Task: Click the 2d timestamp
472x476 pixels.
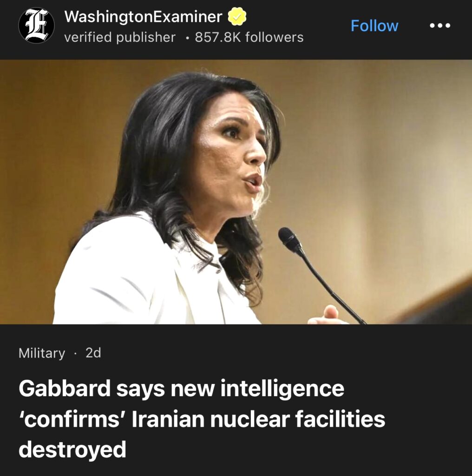Action: [x=93, y=353]
